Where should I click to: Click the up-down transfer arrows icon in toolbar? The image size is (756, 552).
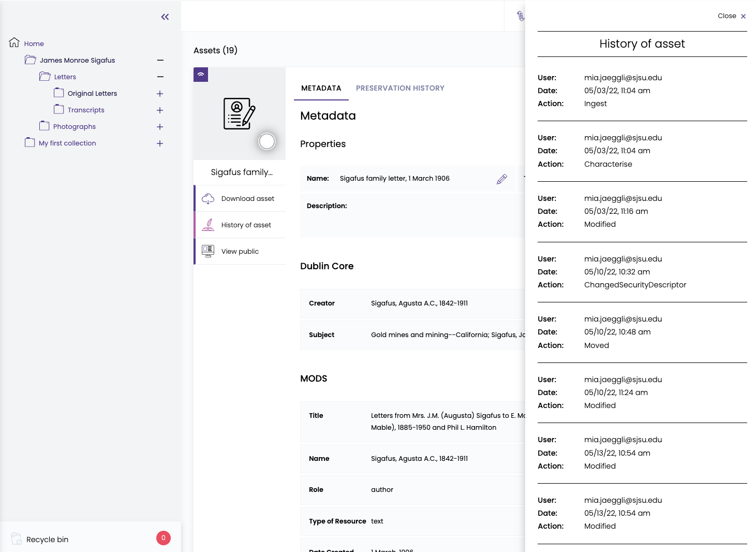(521, 16)
